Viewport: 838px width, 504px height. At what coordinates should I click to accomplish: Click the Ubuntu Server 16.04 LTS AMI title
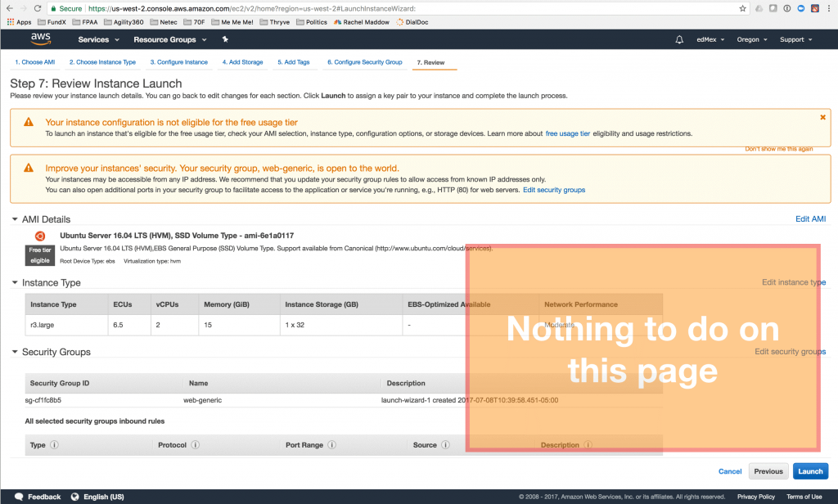[177, 236]
